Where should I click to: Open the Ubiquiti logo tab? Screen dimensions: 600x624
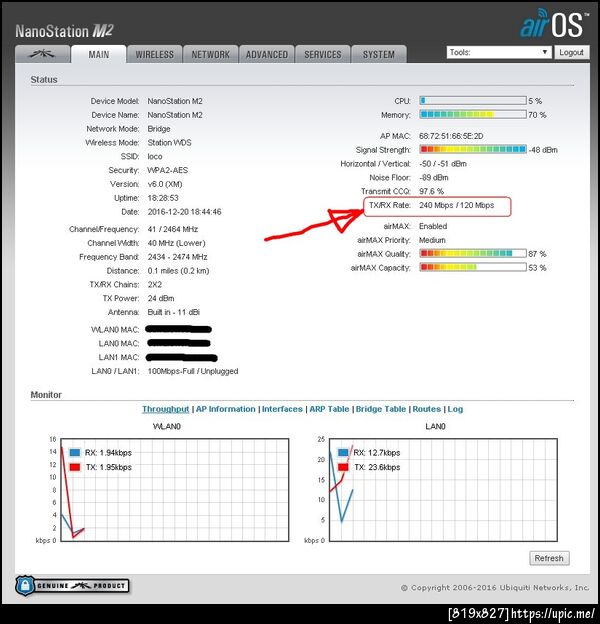click(x=42, y=54)
